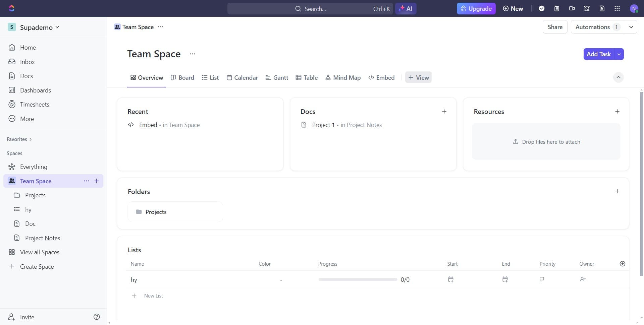Viewport: 644px width, 325px height.
Task: Open the Add Task dropdown arrow
Action: point(619,54)
